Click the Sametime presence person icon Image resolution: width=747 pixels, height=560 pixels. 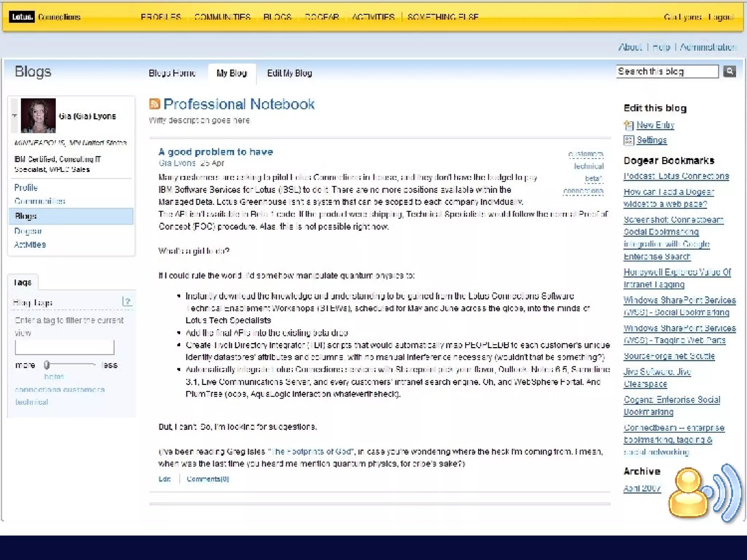[x=688, y=493]
